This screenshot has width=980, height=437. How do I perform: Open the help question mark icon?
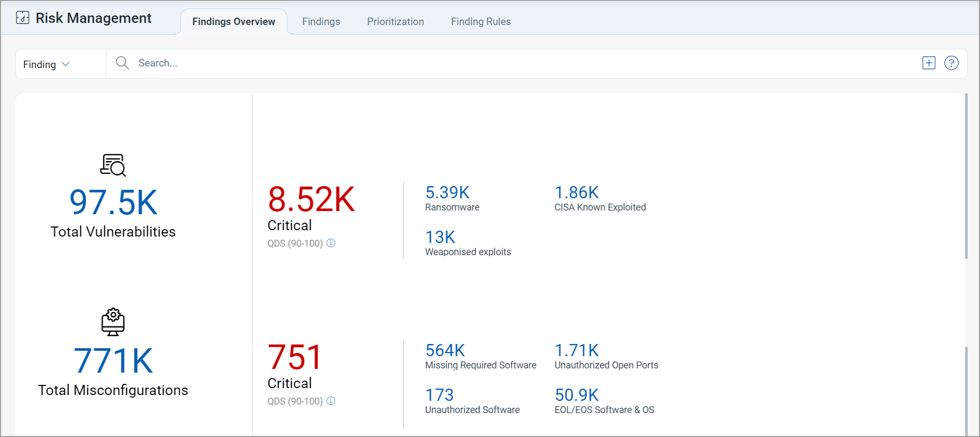click(x=951, y=63)
